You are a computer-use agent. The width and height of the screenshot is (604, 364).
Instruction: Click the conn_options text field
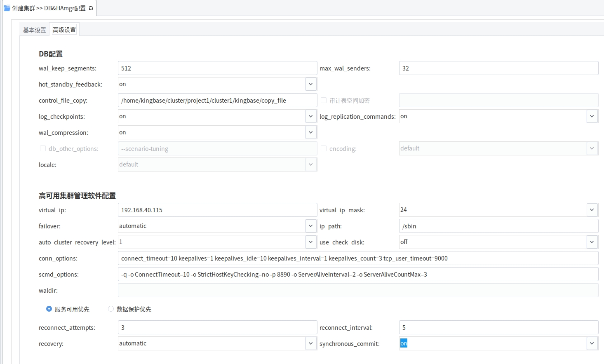click(x=358, y=258)
